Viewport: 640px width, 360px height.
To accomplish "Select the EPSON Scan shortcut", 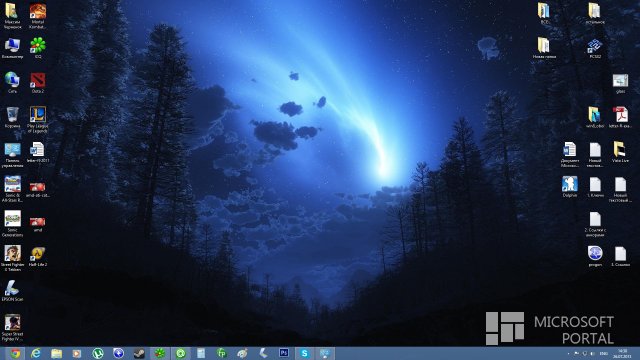I will pyautogui.click(x=12, y=291).
